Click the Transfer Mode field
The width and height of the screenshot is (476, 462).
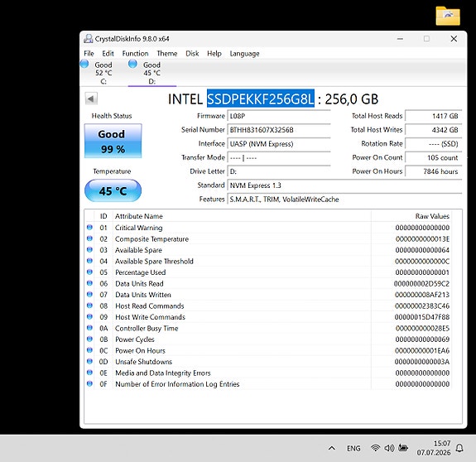(x=279, y=158)
